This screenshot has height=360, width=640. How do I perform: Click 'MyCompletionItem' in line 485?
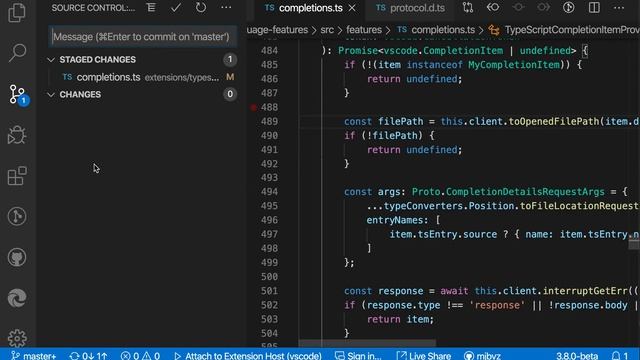pyautogui.click(x=513, y=65)
